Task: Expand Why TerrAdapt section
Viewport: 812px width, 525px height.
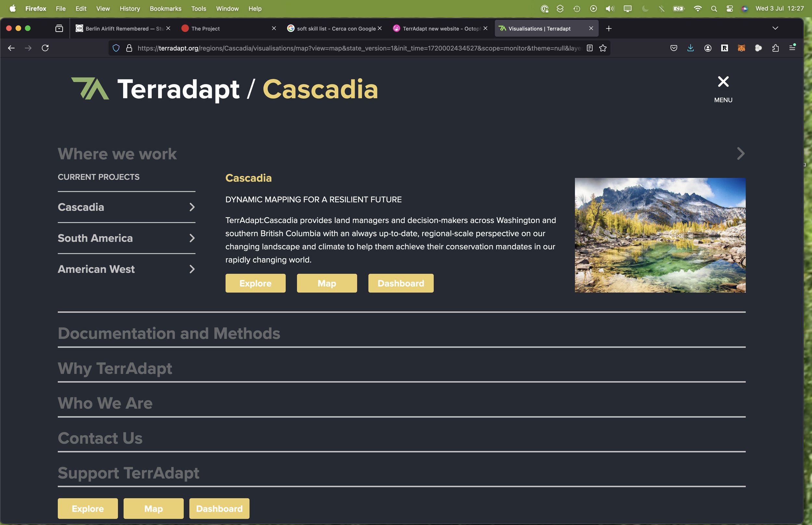Action: (x=401, y=368)
